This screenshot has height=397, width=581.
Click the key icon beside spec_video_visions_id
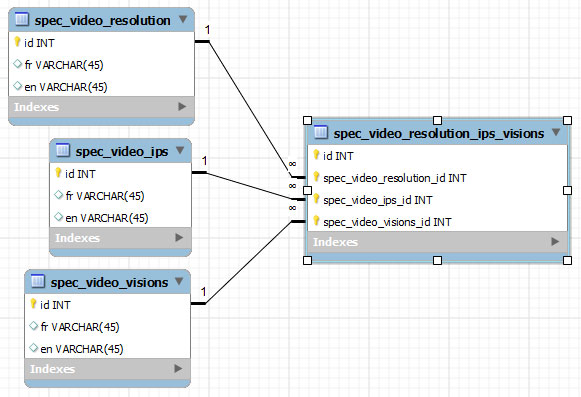click(316, 221)
